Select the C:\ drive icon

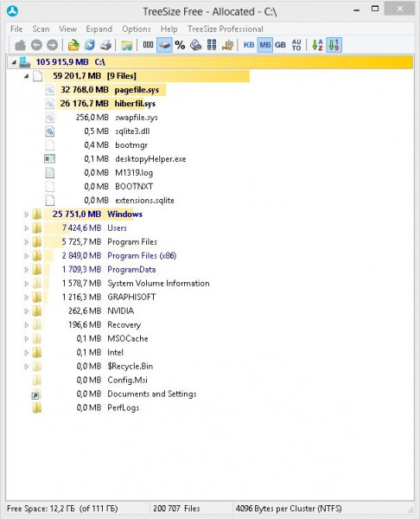(x=25, y=62)
